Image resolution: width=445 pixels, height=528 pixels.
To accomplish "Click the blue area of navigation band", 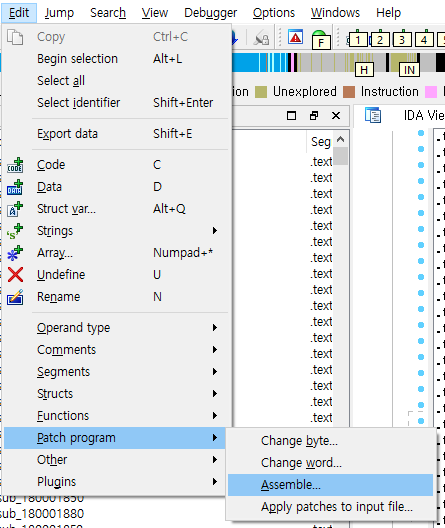I will pyautogui.click(x=246, y=63).
